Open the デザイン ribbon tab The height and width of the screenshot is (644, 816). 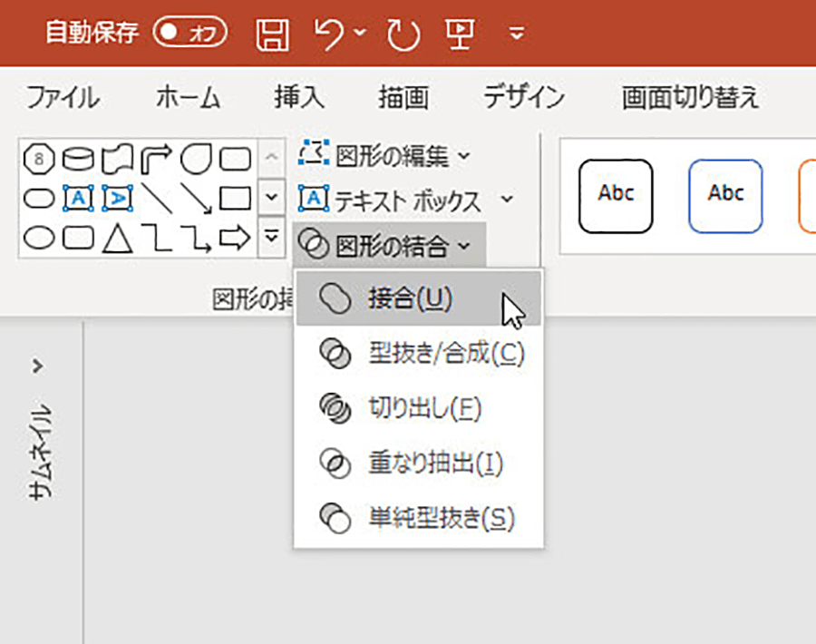523,97
